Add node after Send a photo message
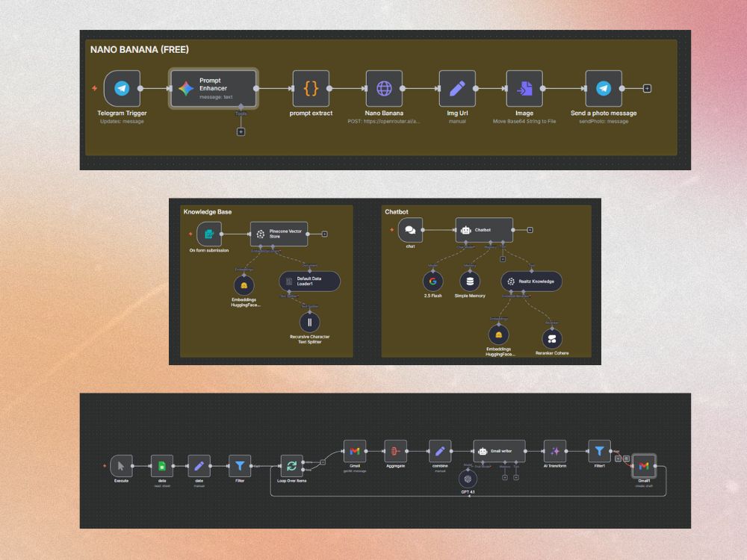This screenshot has height=560, width=747. coord(647,89)
